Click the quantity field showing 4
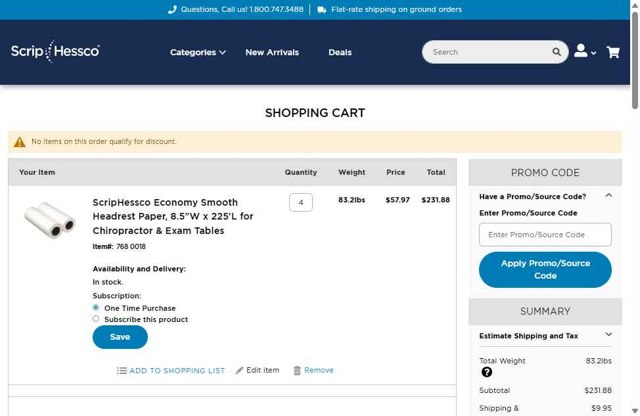This screenshot has width=640, height=416. tap(301, 202)
